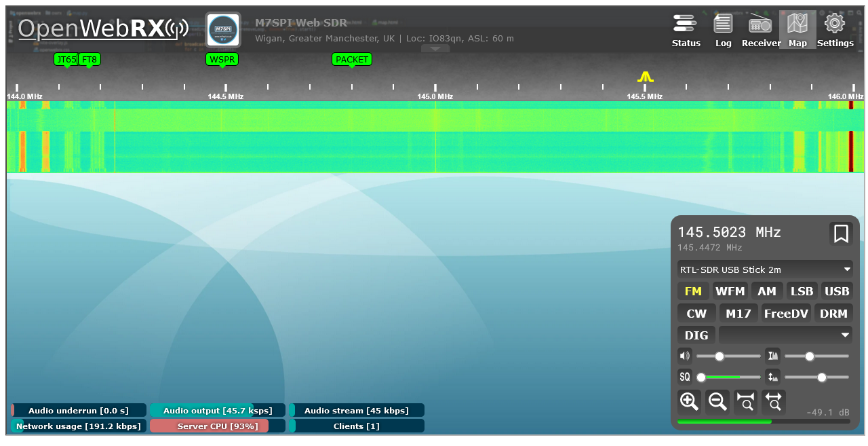Jump to the WSPR bookmark tag
The height and width of the screenshot is (446, 868).
pos(222,59)
